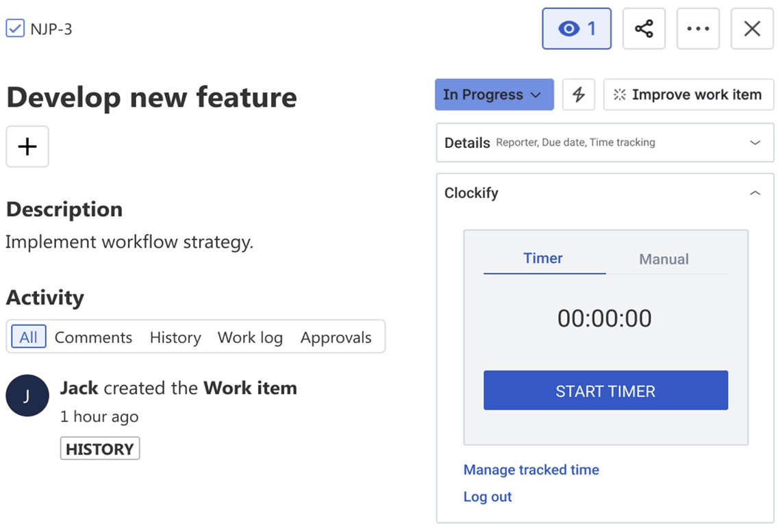Select the All activity filter
The width and height of the screenshot is (780, 532).
[28, 337]
